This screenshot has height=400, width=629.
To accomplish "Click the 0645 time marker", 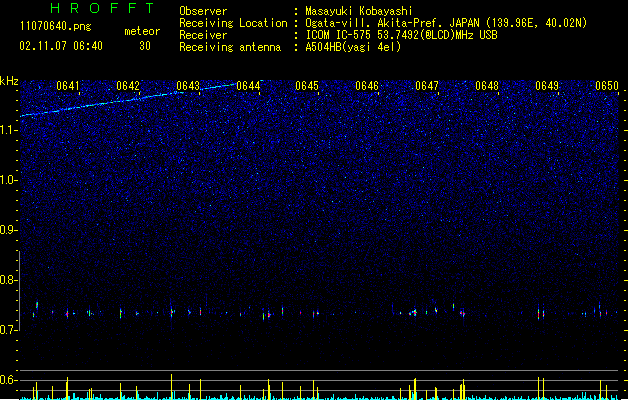I will click(307, 86).
